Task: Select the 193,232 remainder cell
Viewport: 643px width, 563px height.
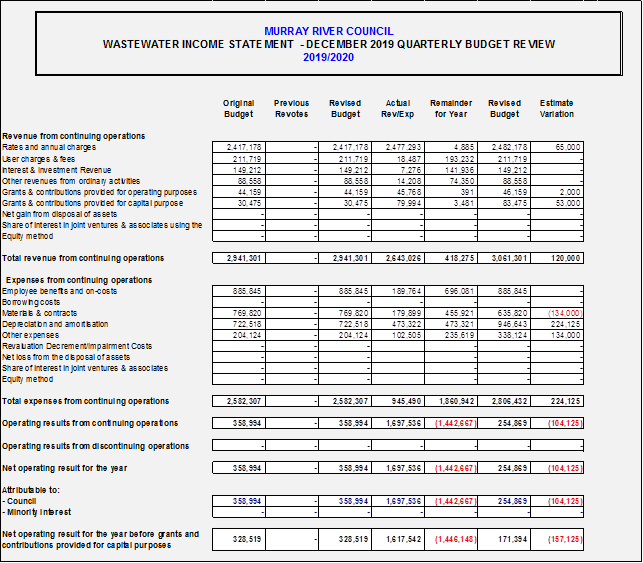Action: click(x=451, y=159)
